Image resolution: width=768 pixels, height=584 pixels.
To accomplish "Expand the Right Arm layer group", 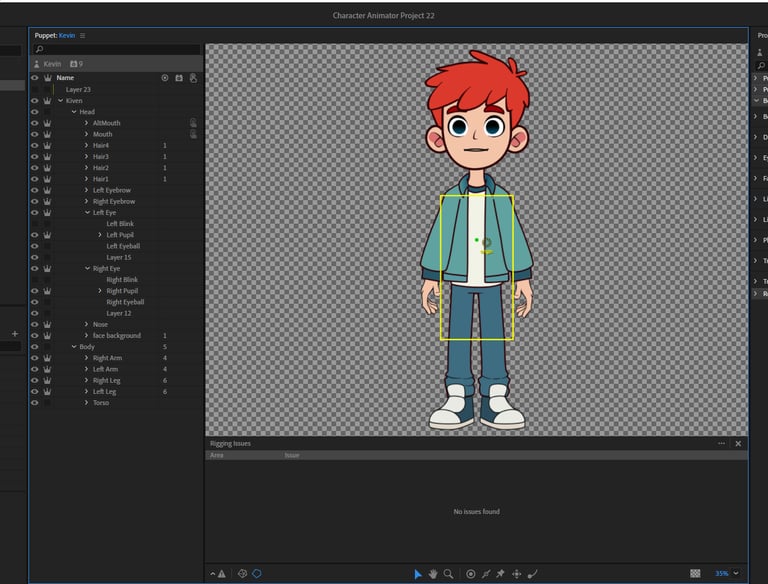I will tap(87, 358).
